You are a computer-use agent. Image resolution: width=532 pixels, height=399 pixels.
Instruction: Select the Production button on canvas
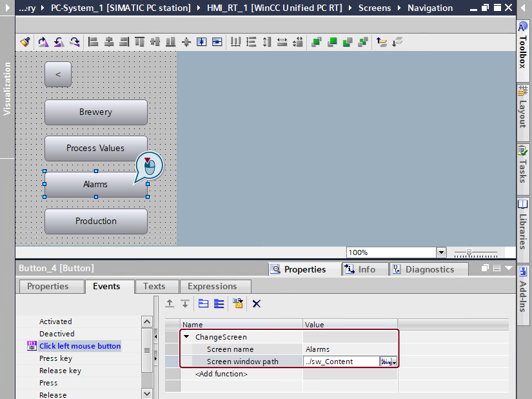95,221
